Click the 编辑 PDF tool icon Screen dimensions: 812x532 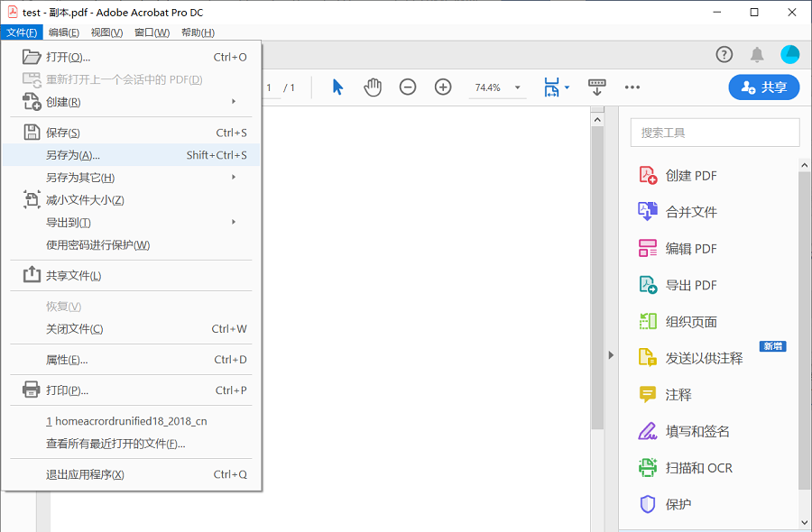point(647,248)
